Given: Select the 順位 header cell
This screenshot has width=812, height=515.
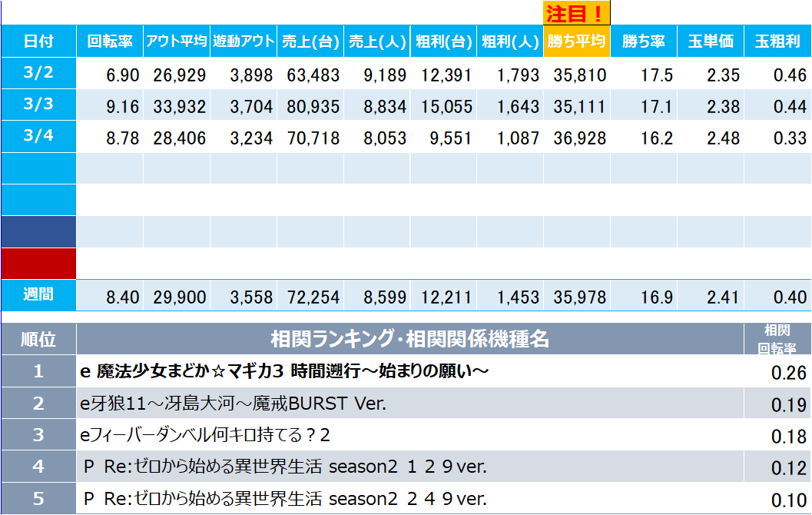Looking at the screenshot, I should (38, 339).
